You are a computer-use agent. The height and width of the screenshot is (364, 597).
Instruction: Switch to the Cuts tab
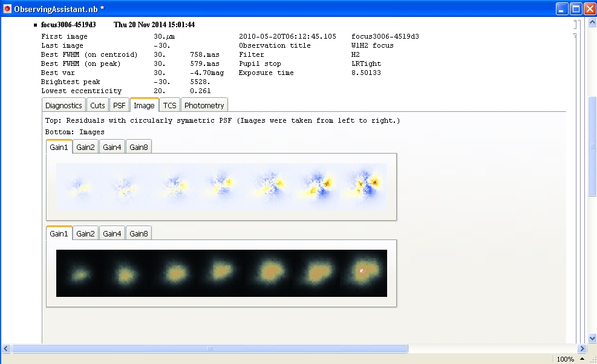pyautogui.click(x=97, y=105)
